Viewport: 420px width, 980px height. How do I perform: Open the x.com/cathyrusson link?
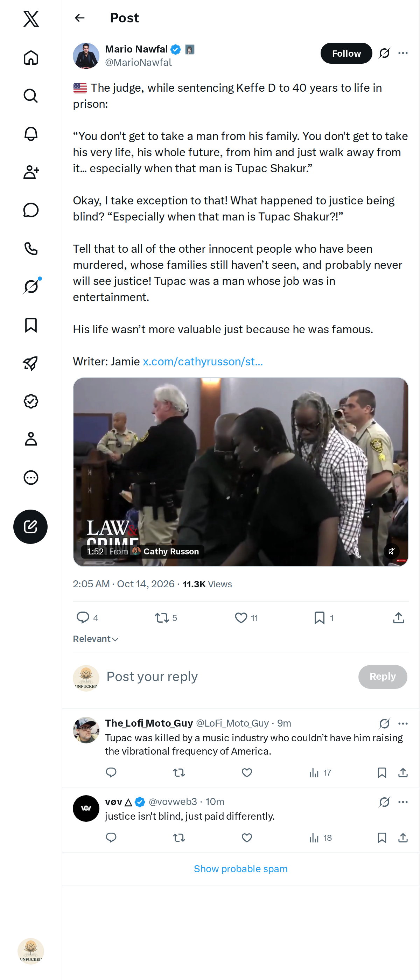tap(202, 362)
